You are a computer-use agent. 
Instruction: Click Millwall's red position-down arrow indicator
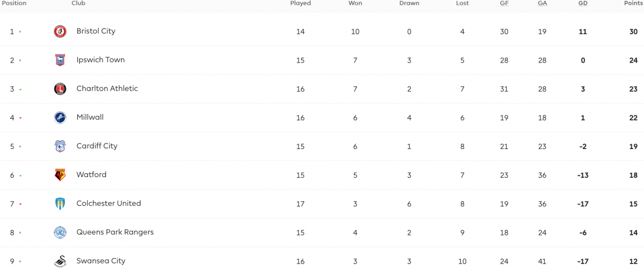pos(20,118)
